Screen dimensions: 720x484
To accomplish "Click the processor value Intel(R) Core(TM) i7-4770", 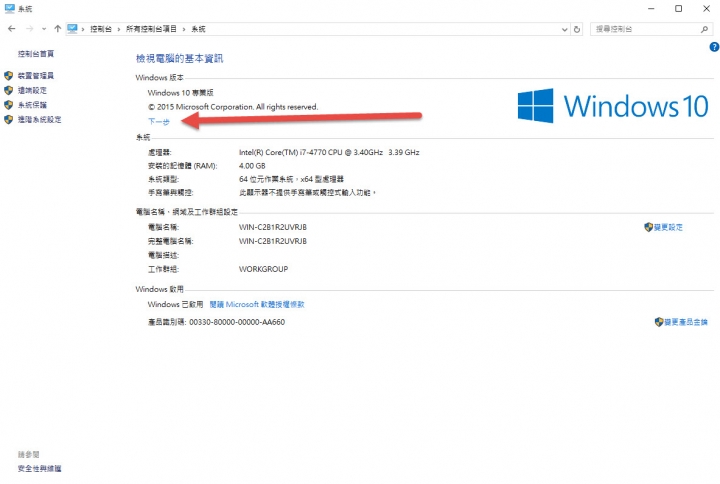I will click(x=329, y=152).
